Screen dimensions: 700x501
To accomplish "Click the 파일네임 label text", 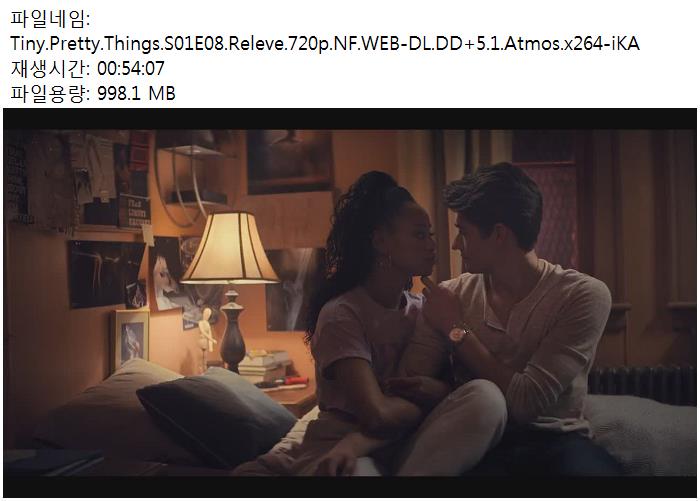I will 50,19.
